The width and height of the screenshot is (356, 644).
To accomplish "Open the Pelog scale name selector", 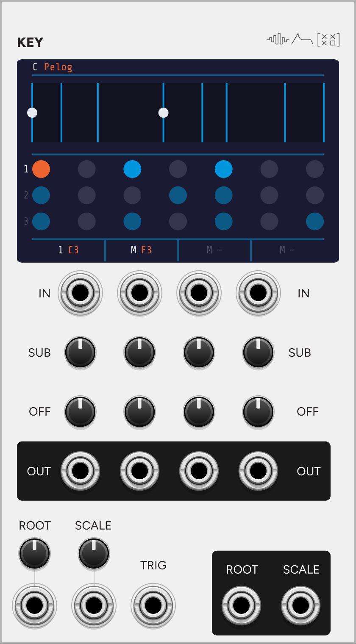I will (x=58, y=67).
